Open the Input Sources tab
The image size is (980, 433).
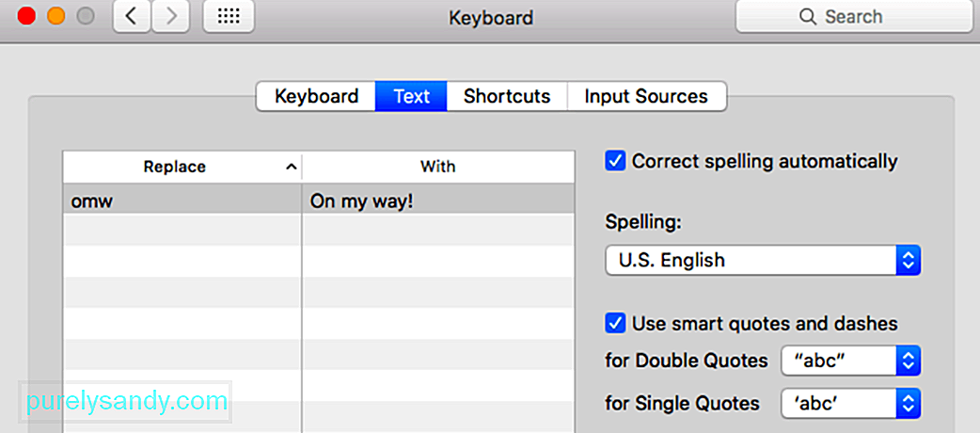click(x=647, y=96)
